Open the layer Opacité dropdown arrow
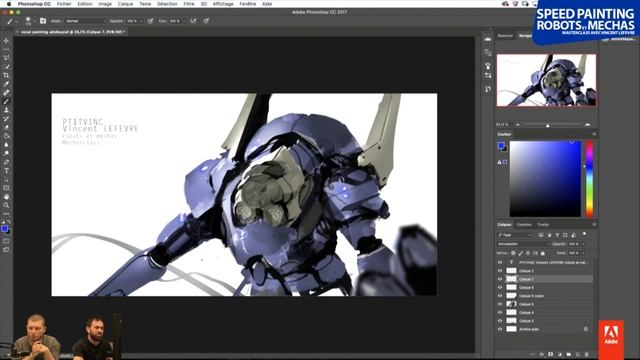This screenshot has width=640, height=360. tap(583, 244)
